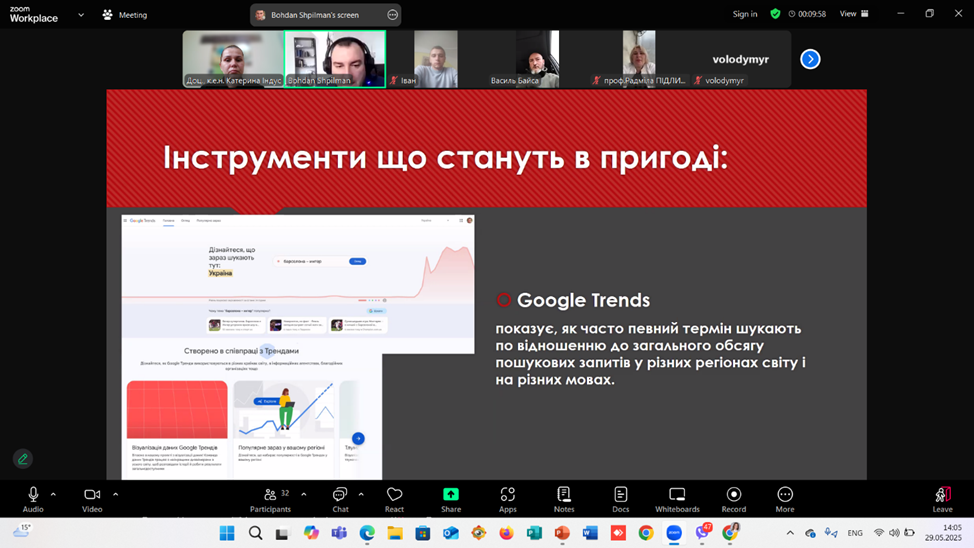Open Whiteboards
Screen dimensions: 974x548
(x=677, y=500)
